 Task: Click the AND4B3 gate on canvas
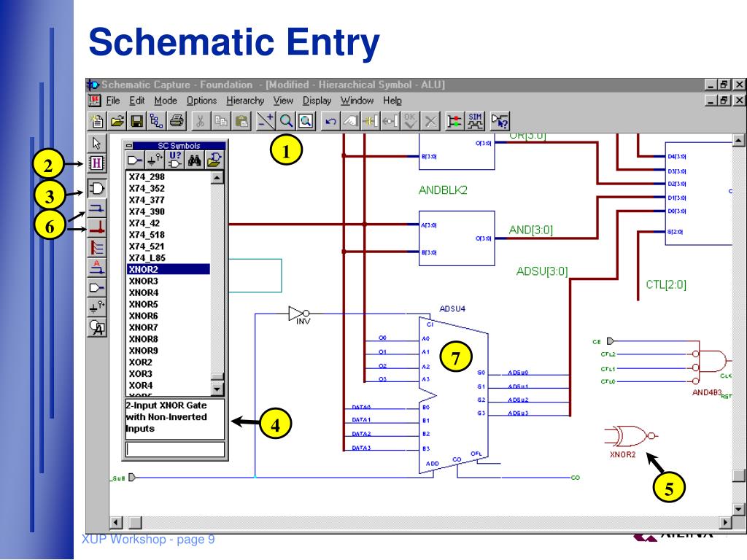tap(709, 362)
